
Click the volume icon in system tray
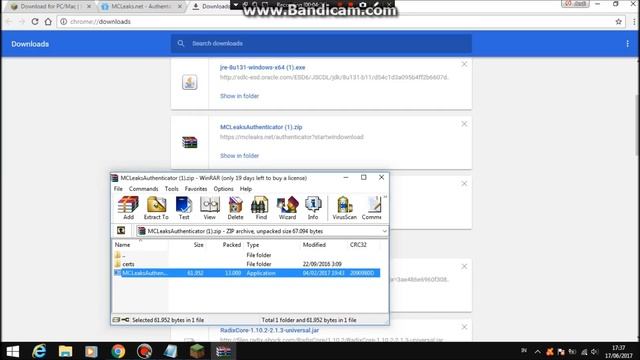(595, 351)
